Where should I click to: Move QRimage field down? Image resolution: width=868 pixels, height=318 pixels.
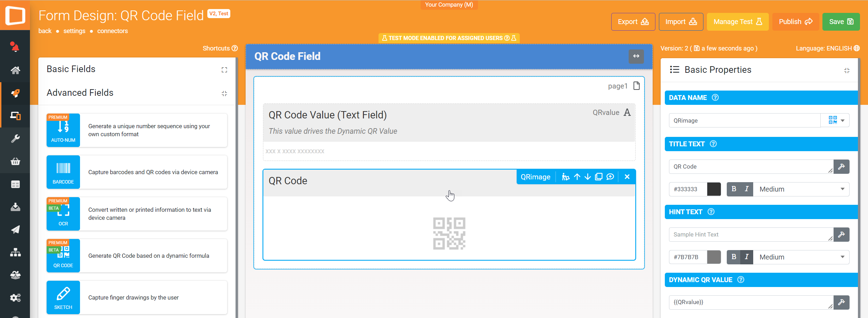coord(588,177)
